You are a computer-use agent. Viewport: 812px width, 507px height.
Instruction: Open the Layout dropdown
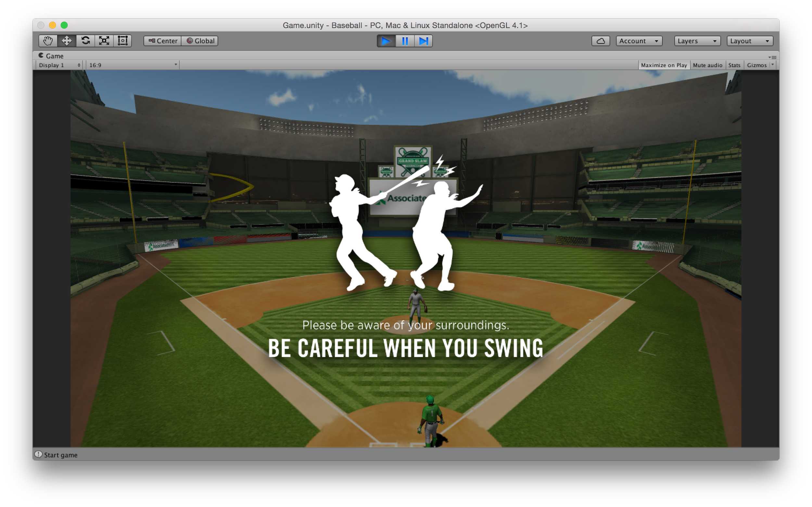pos(750,41)
